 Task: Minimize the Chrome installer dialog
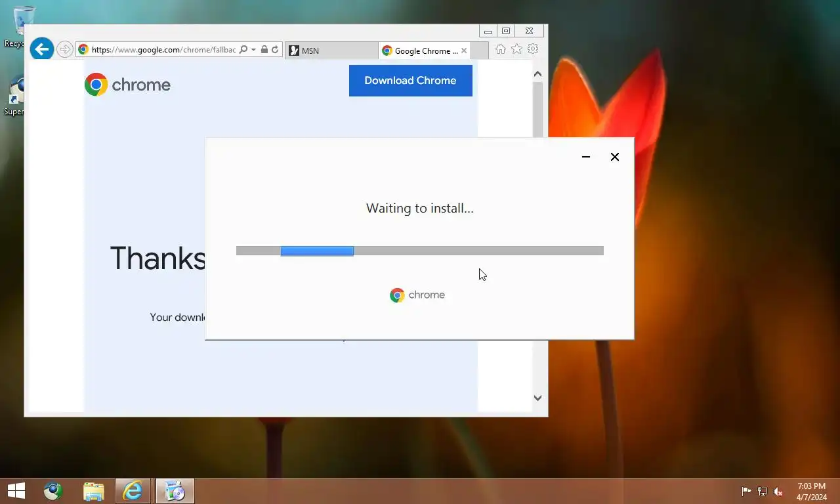tap(586, 157)
